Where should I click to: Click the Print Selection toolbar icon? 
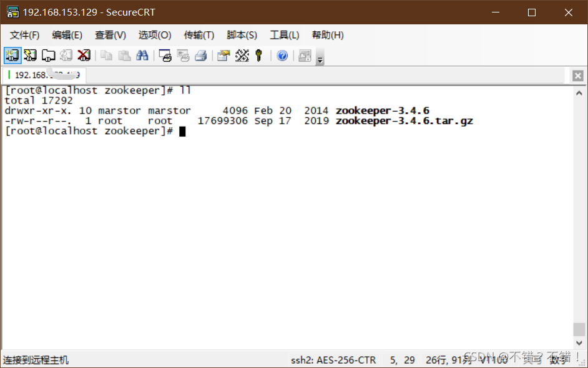click(x=183, y=56)
